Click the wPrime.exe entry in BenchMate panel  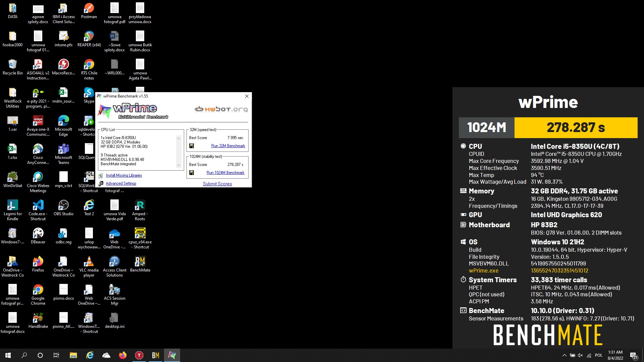pyautogui.click(x=483, y=270)
